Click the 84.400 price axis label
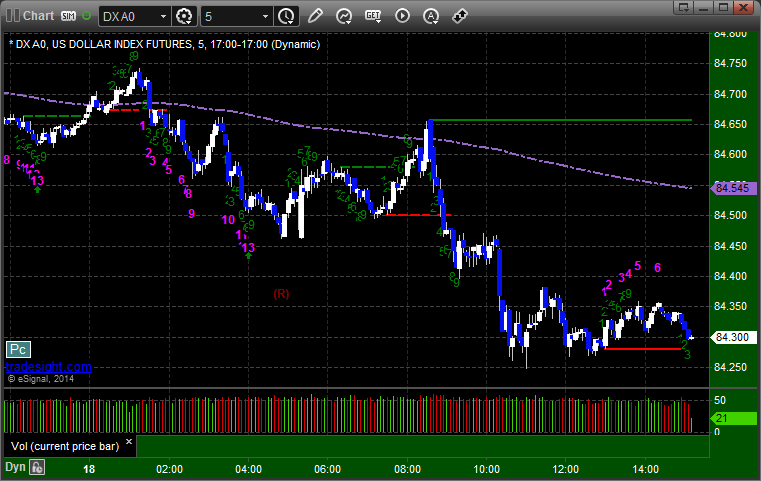Image resolution: width=761 pixels, height=481 pixels. (730, 276)
